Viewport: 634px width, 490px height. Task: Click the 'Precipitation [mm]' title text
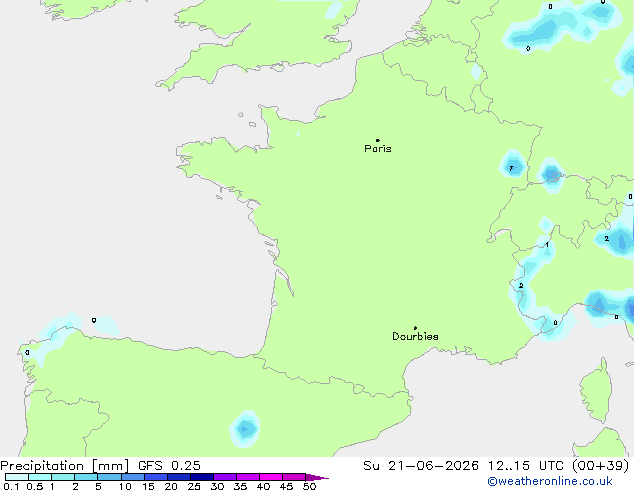(x=65, y=466)
